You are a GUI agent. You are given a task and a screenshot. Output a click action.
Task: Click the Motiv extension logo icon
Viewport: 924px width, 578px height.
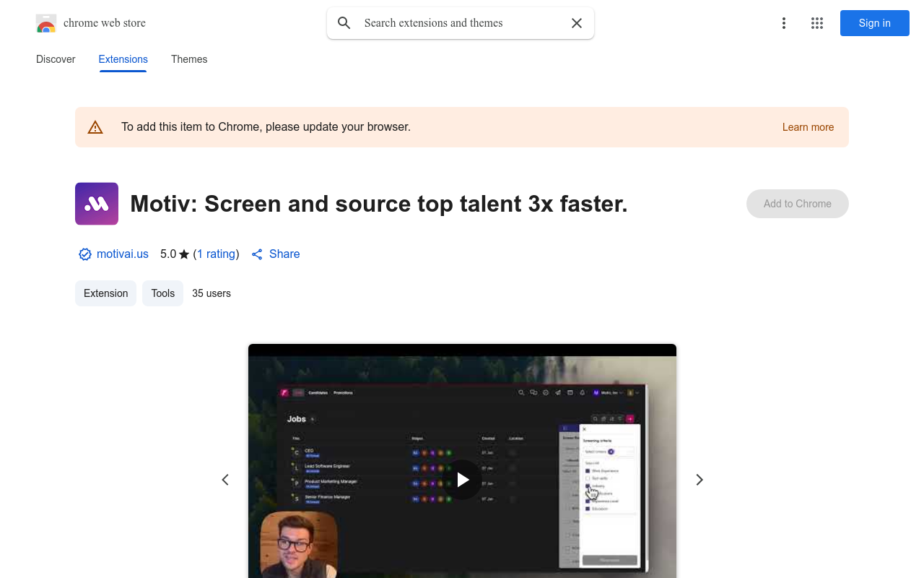pos(97,204)
